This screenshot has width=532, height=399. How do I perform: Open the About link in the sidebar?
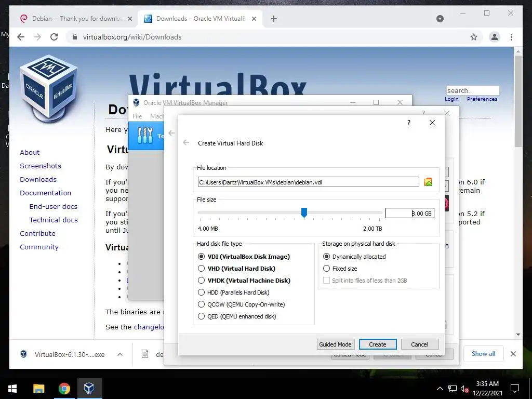tap(30, 152)
